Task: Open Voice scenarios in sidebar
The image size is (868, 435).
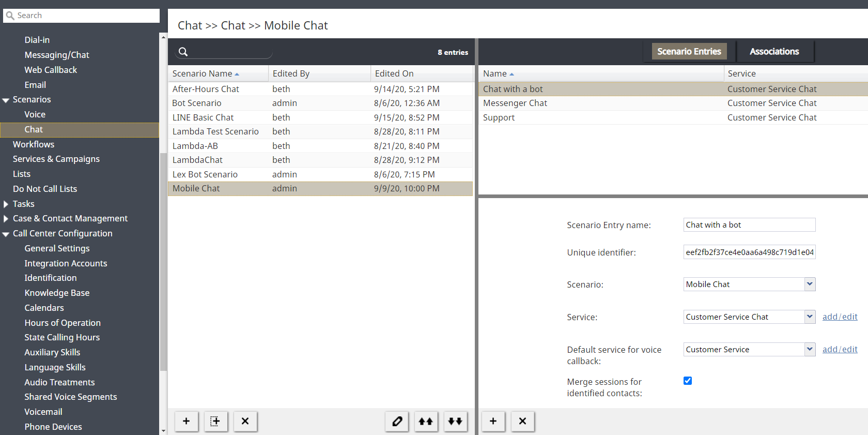Action: point(35,114)
